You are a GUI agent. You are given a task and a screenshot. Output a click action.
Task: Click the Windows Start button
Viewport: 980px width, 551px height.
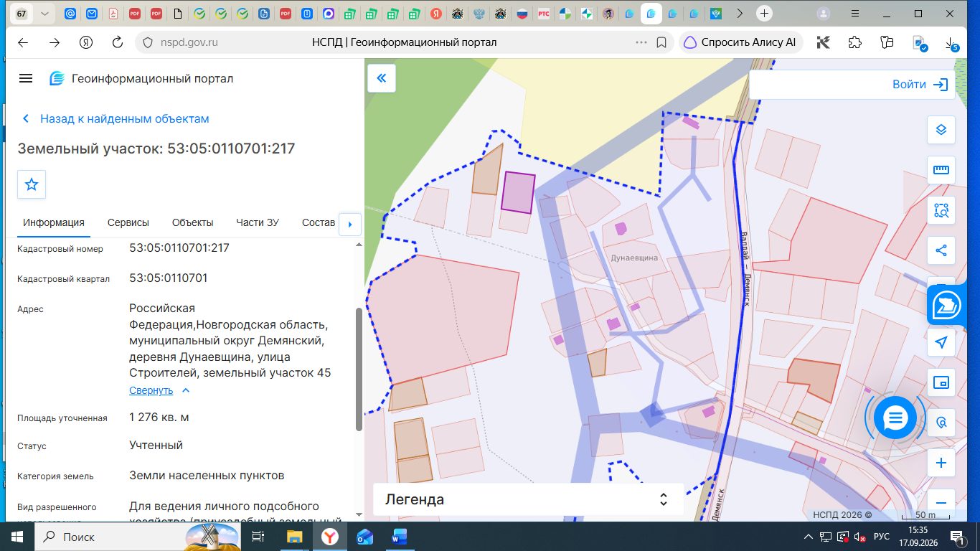[x=17, y=537]
